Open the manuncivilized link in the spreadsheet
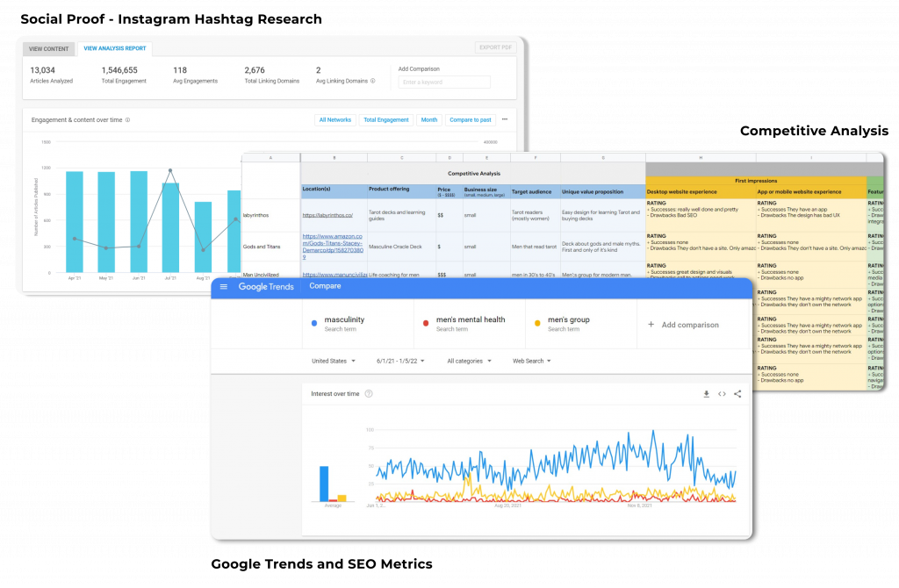 [x=334, y=275]
